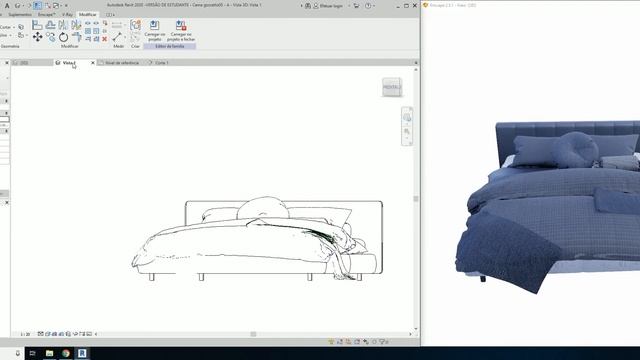Select the Mirror Pick Axis tool
This screenshot has height=360, width=640.
coord(63,25)
